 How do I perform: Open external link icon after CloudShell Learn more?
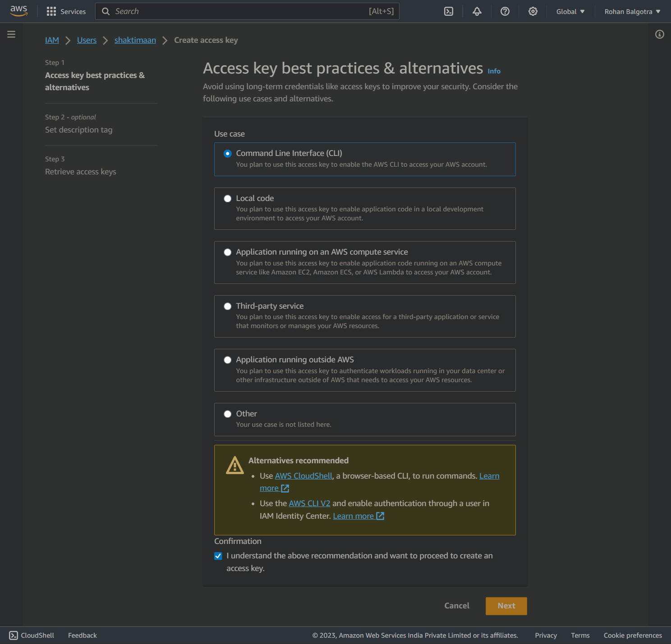[x=285, y=489]
